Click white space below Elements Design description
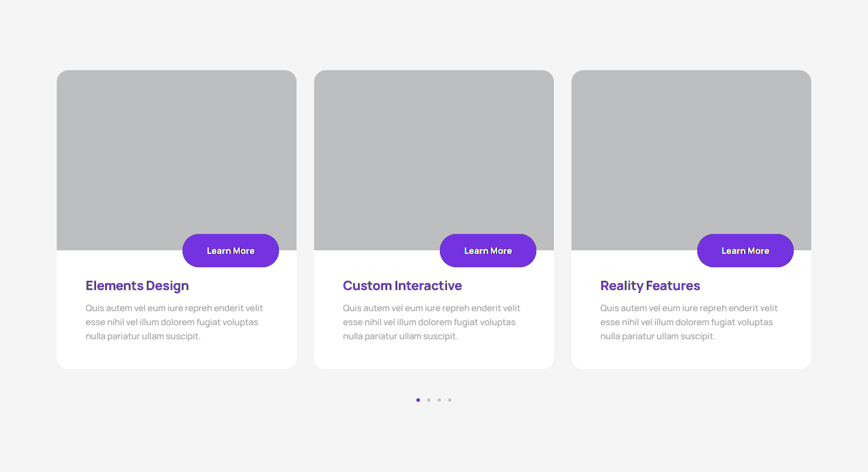868x472 pixels. [176, 356]
